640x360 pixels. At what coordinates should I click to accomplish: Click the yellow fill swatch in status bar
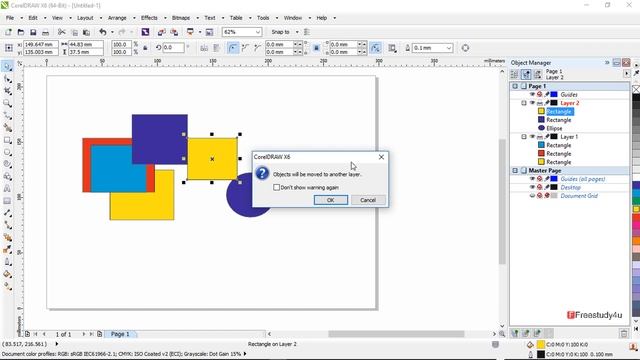pos(541,344)
